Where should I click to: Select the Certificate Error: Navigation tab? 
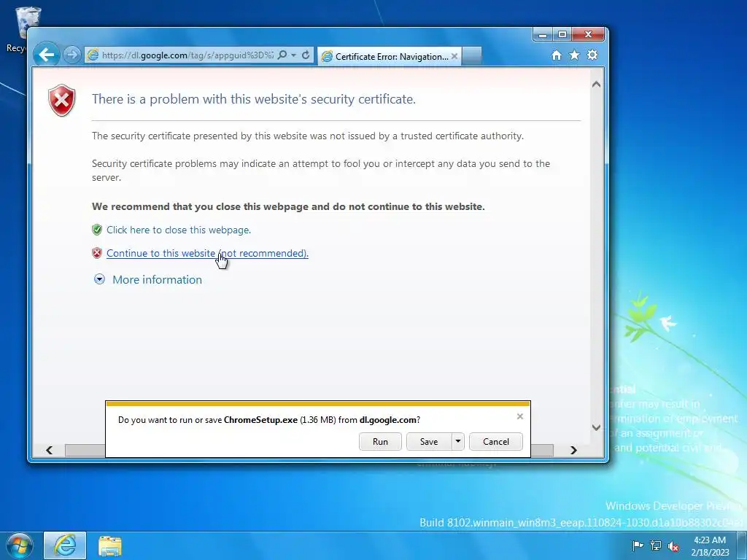[388, 56]
